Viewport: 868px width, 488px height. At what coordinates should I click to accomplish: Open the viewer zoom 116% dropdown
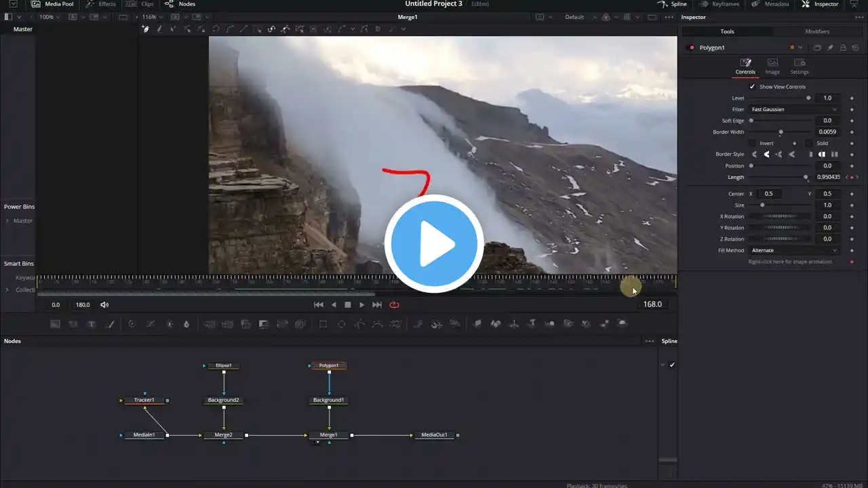(152, 17)
